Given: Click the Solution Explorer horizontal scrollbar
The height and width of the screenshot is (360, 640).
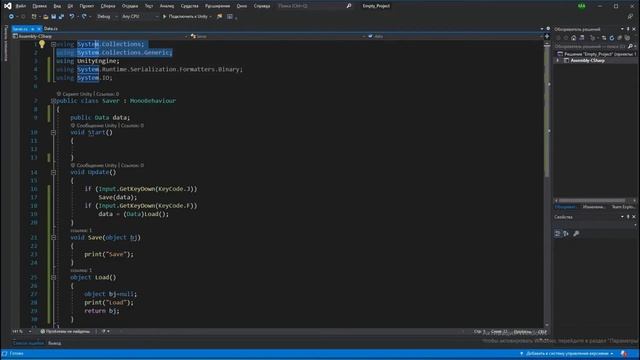Looking at the screenshot, I should [x=595, y=200].
